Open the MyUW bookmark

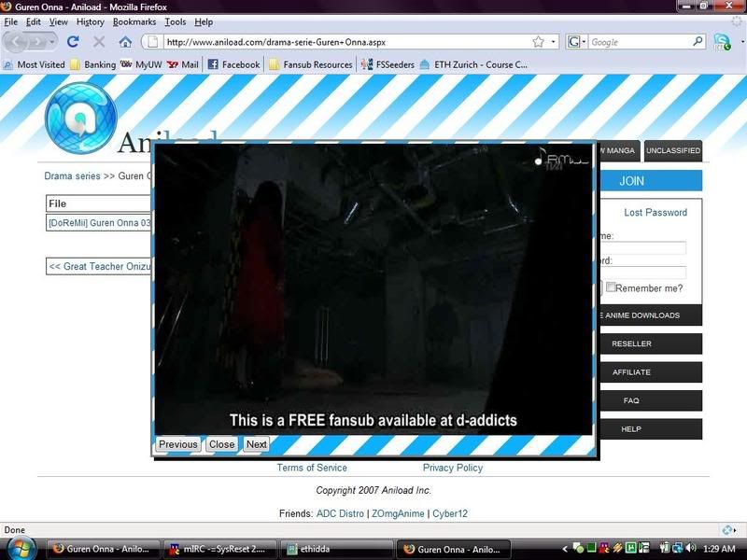coord(141,64)
